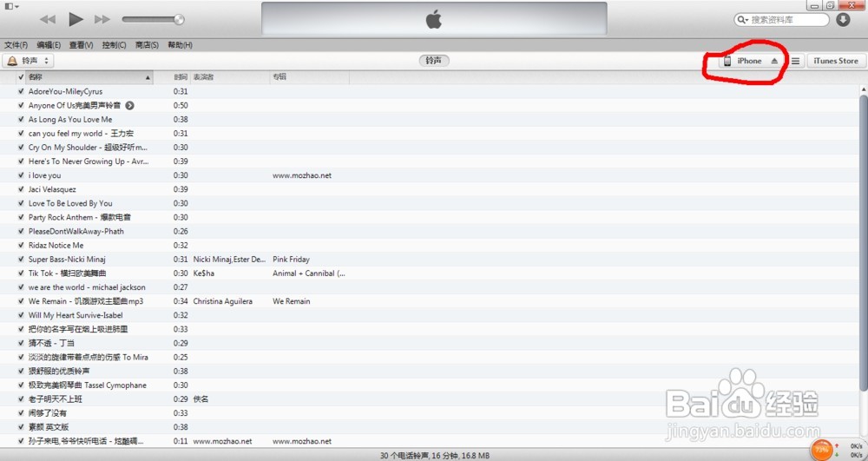The height and width of the screenshot is (461, 868).
Task: Open the 帮助(H) menu
Action: (x=180, y=45)
